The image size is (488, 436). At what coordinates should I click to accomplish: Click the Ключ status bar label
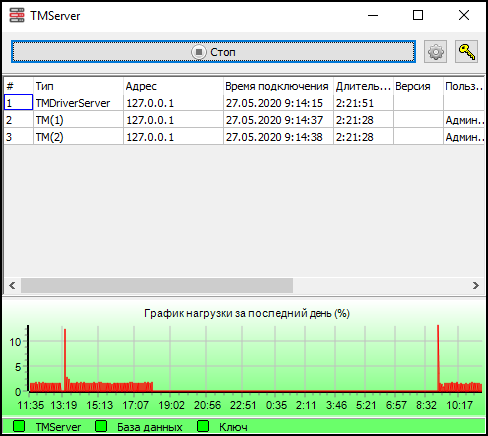coord(233,427)
